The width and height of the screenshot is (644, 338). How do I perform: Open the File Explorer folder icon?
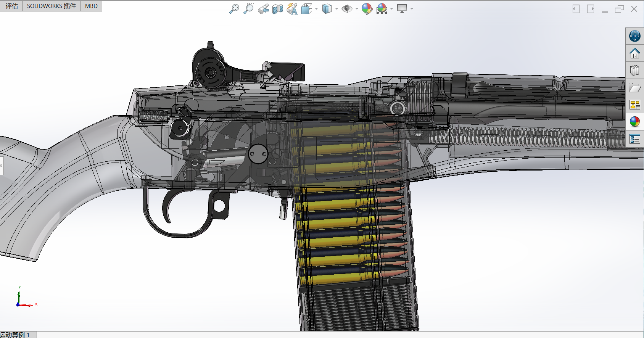pyautogui.click(x=635, y=88)
